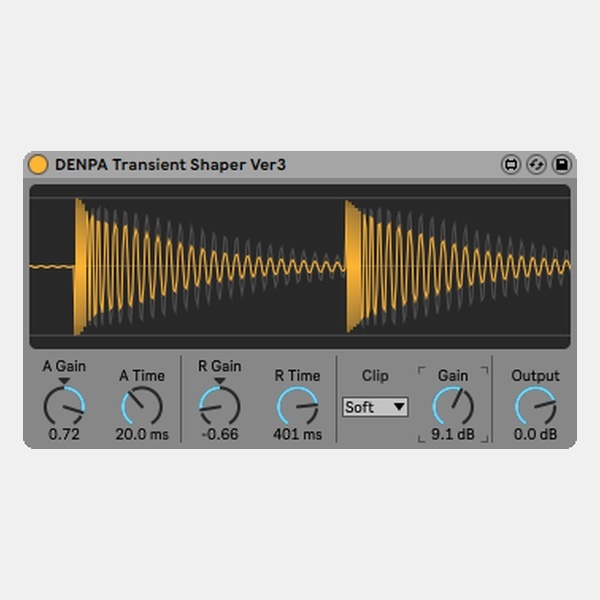Click the A Gain knob
Viewport: 600px width, 600px height.
point(64,406)
